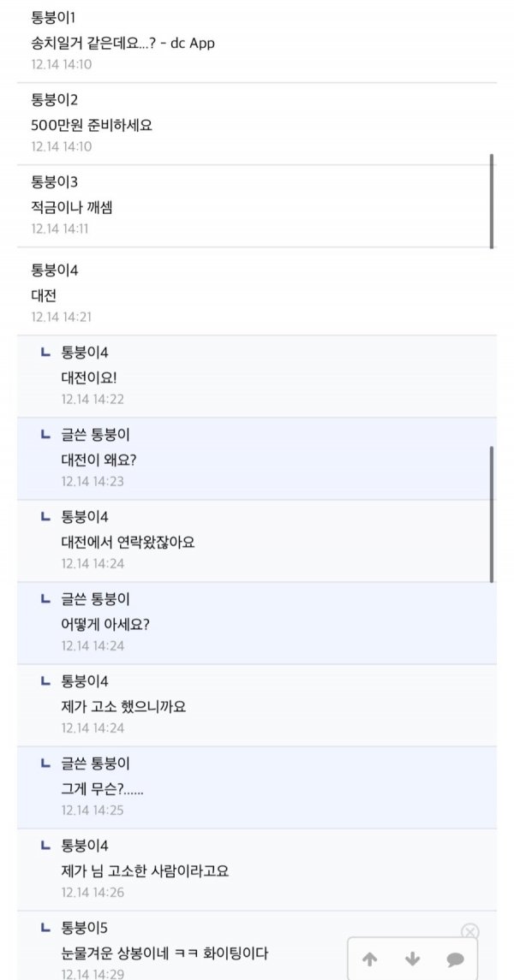Viewport: 514px width, 980px height.
Task: Click reply arrow icon beside '대전이요!' comment
Action: click(x=45, y=353)
